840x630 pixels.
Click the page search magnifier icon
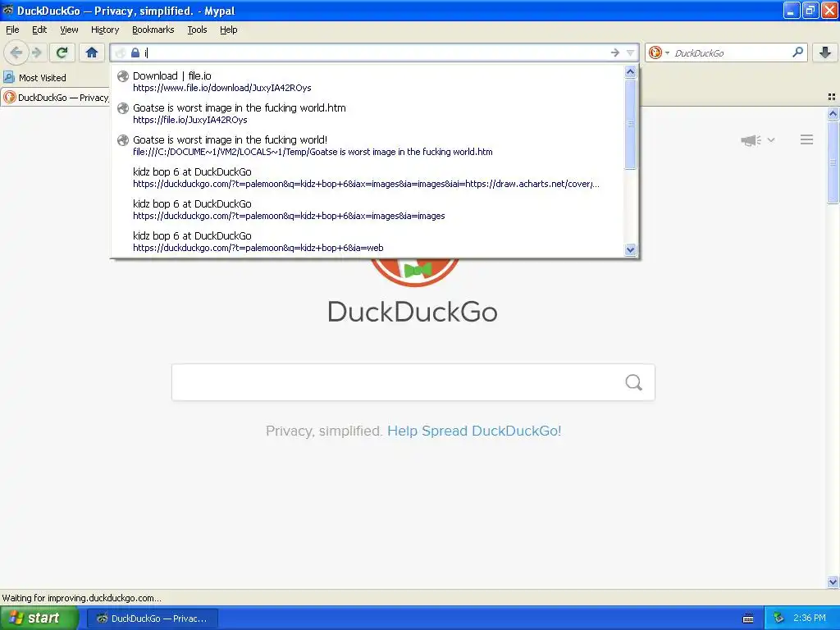pyautogui.click(x=634, y=382)
